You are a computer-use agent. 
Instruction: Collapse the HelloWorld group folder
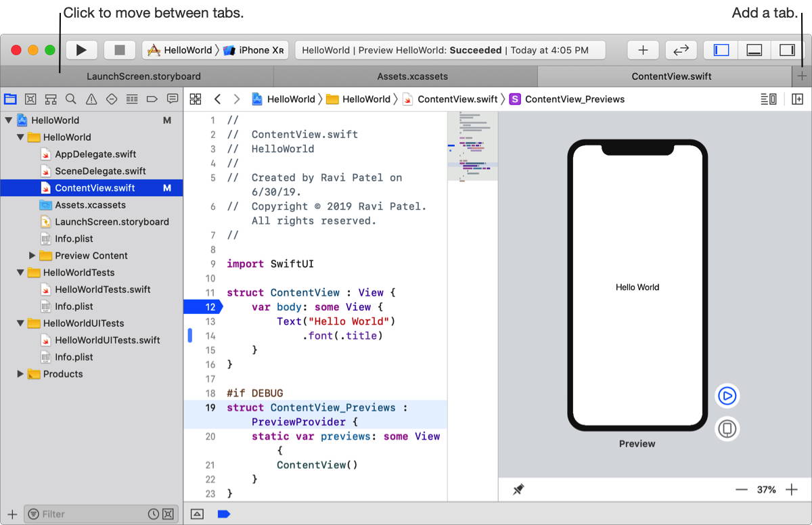coord(20,137)
